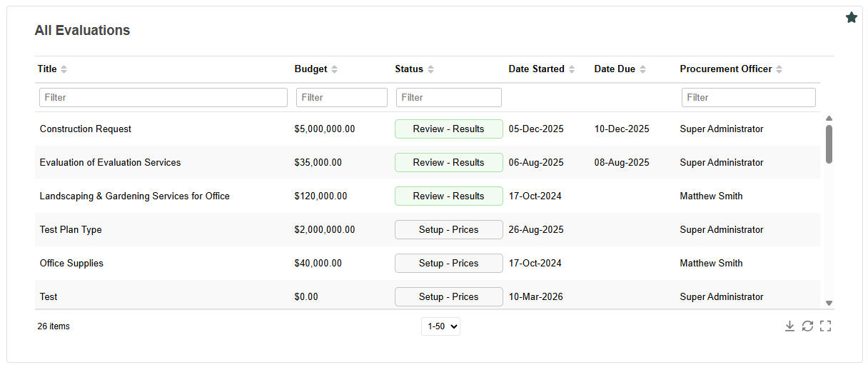Open the Test Plan Type evaluation
Screen dimensions: 868x365
click(71, 230)
